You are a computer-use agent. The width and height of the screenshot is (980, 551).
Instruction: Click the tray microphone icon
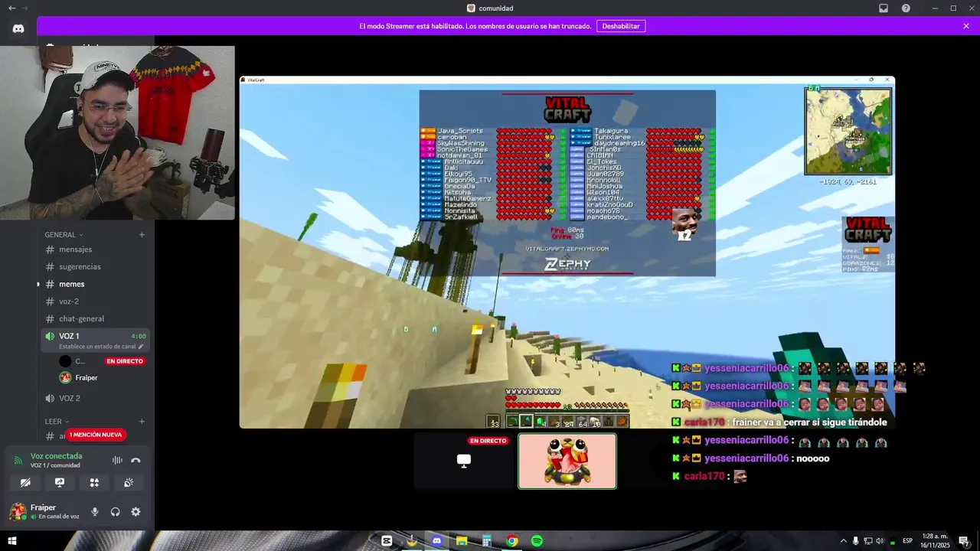pos(856,541)
